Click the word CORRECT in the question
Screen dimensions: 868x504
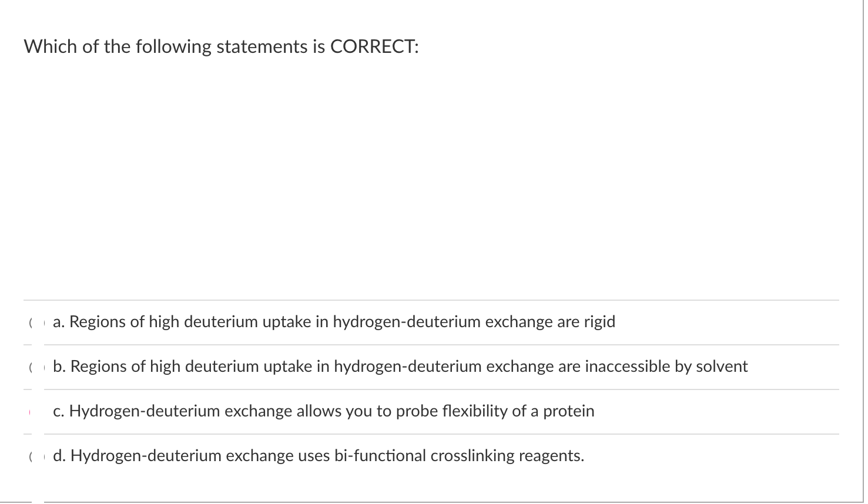(371, 46)
